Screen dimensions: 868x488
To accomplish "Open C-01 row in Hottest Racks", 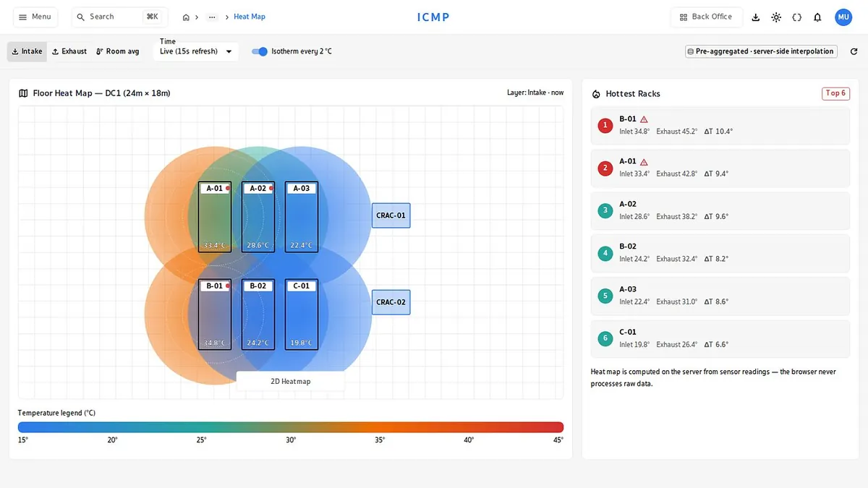I will click(x=720, y=338).
